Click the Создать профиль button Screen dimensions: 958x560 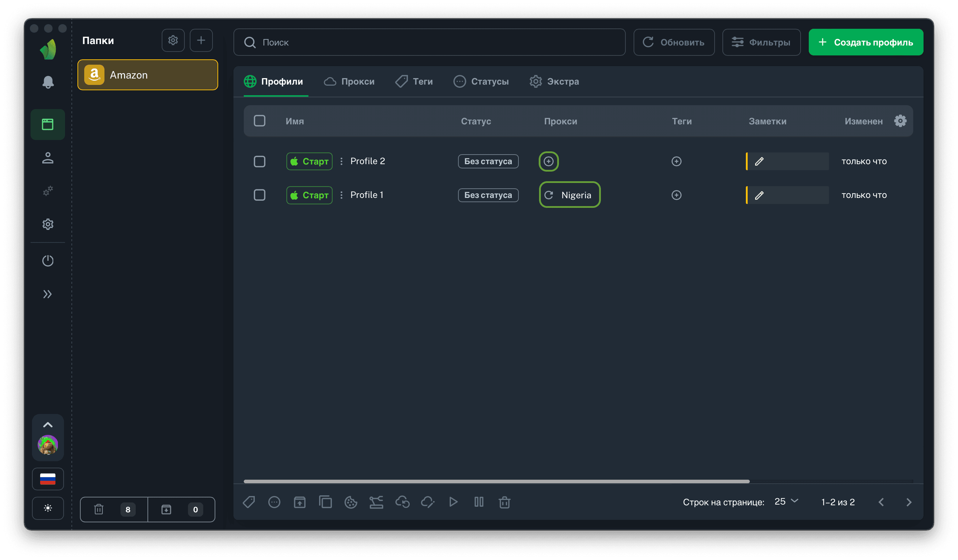pos(866,42)
